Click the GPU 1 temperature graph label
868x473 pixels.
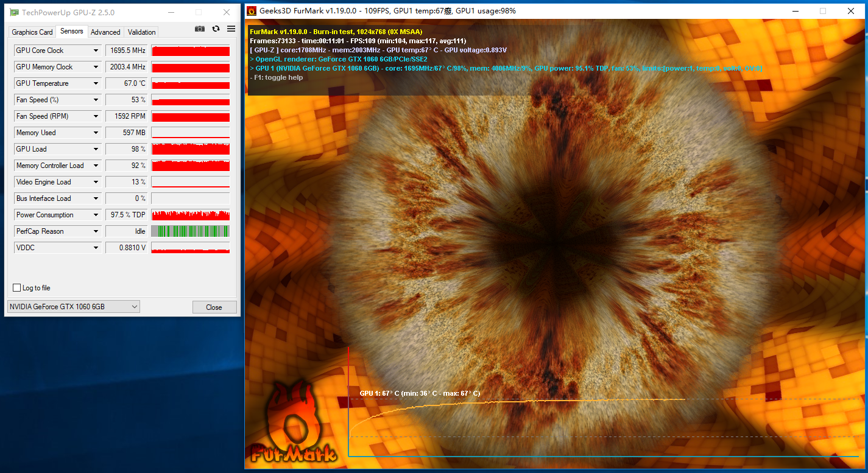pyautogui.click(x=420, y=393)
